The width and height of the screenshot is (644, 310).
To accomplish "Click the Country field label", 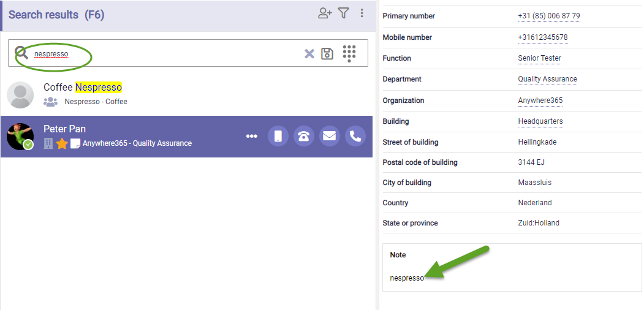I will (395, 203).
